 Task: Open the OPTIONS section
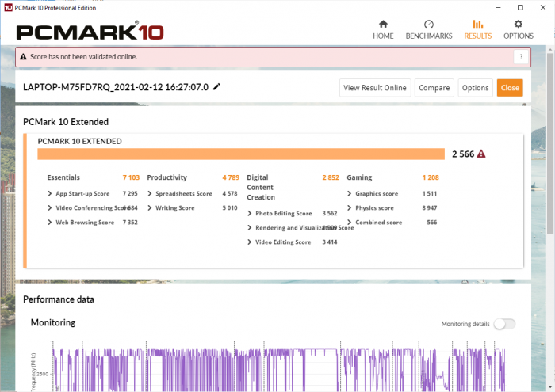click(x=519, y=29)
